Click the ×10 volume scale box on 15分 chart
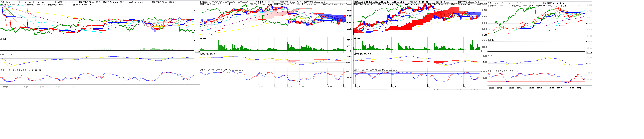Screen dimensions: 644x139 tap(349, 51)
